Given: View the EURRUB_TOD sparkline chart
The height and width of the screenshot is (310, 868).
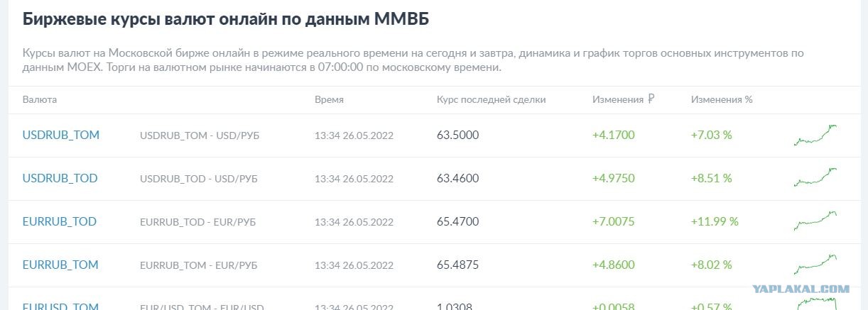Looking at the screenshot, I should click(x=815, y=221).
